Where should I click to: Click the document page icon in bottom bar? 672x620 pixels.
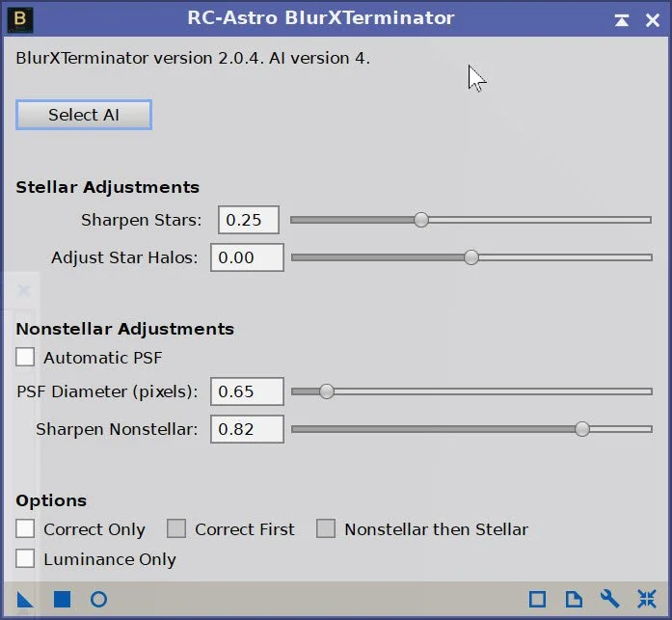pos(574,599)
